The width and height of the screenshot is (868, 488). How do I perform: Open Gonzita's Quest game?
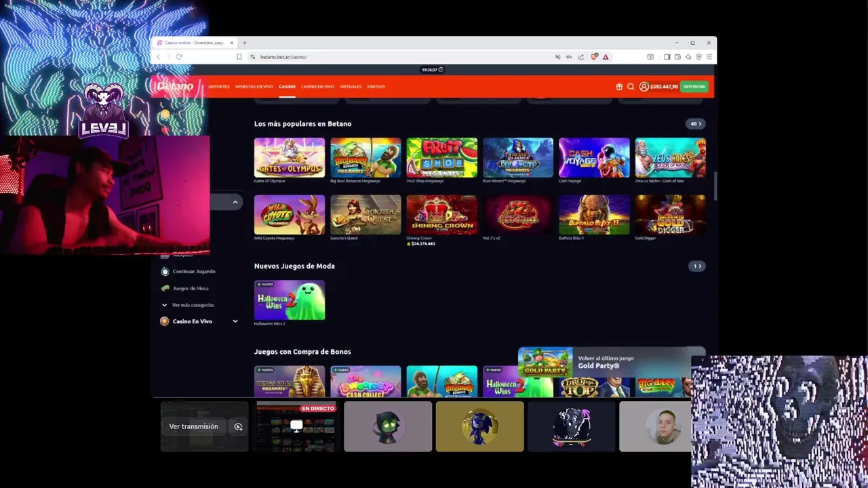(x=366, y=215)
